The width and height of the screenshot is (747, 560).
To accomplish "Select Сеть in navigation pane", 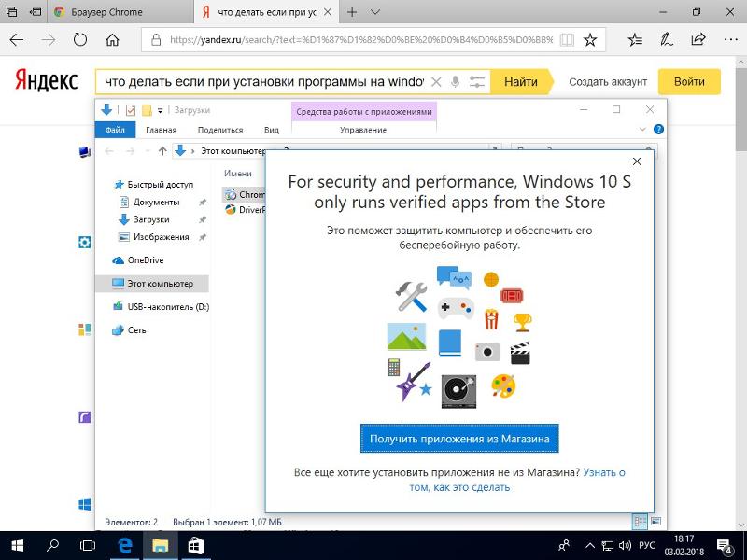I will tap(129, 330).
